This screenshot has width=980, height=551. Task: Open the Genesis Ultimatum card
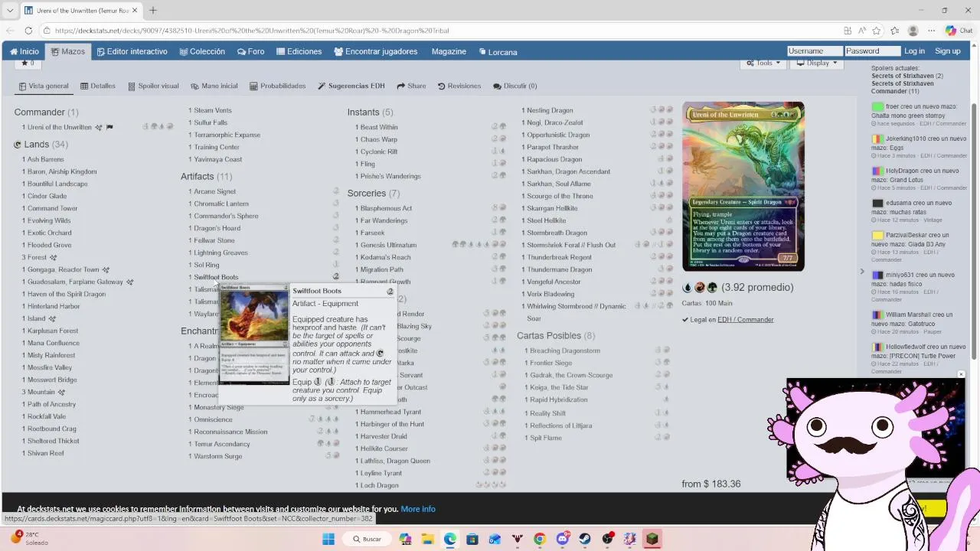[388, 245]
